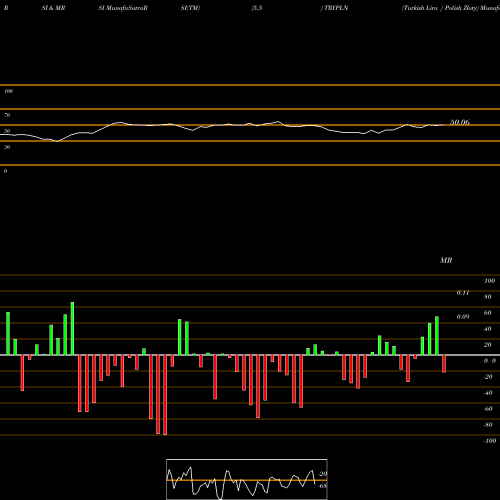Image resolution: width=500 pixels, height=500 pixels.
Task: Click the 0.09 value in MR panel
Action: (463, 317)
